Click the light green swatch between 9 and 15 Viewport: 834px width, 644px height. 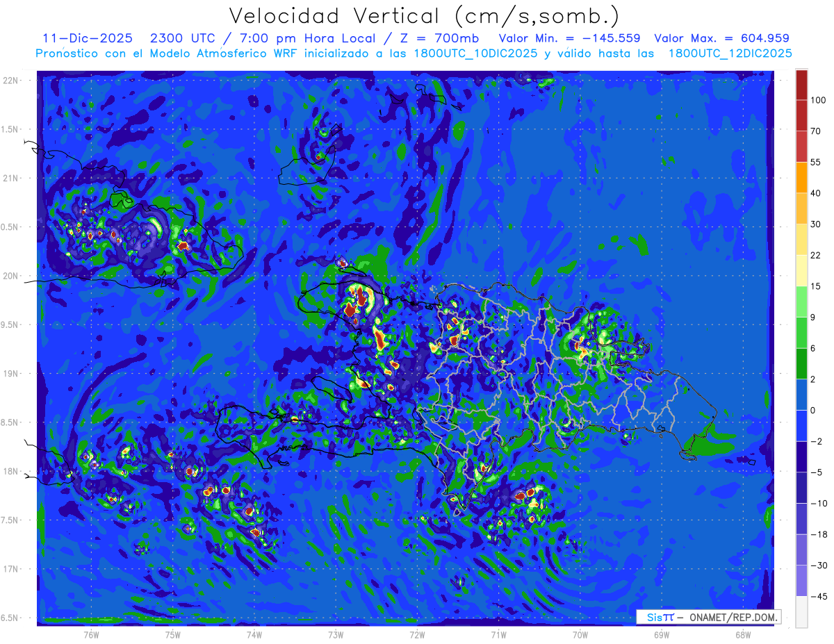pos(801,302)
